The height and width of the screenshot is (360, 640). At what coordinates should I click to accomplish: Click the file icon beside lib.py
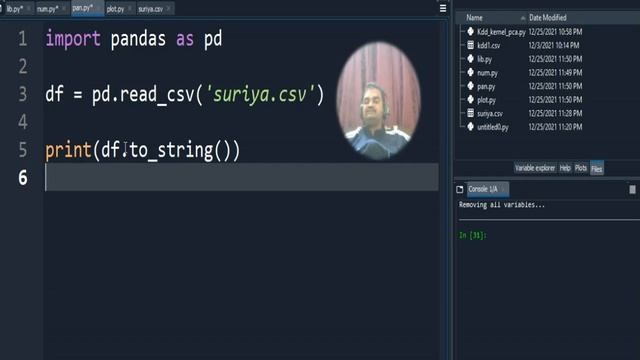pos(471,59)
